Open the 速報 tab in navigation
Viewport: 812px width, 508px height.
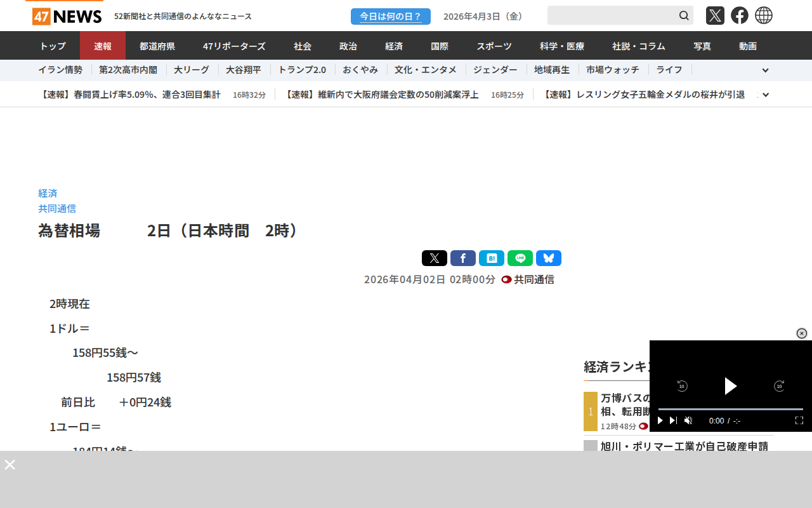(x=103, y=46)
